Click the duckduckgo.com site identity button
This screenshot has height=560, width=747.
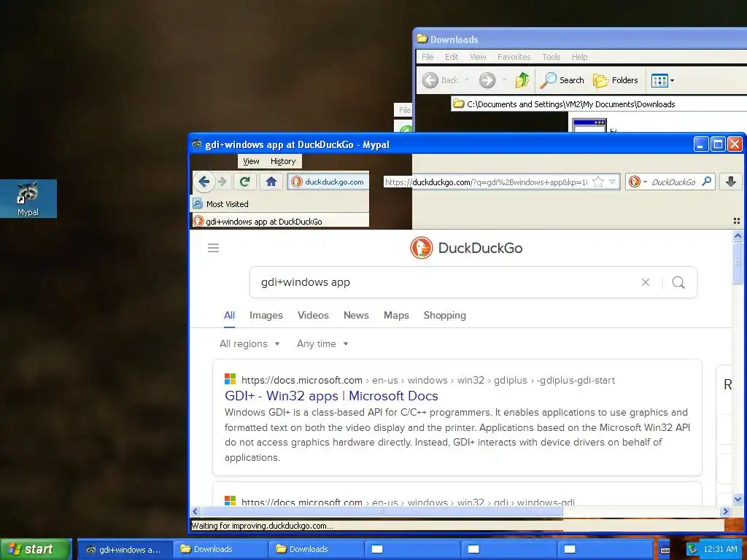click(328, 182)
